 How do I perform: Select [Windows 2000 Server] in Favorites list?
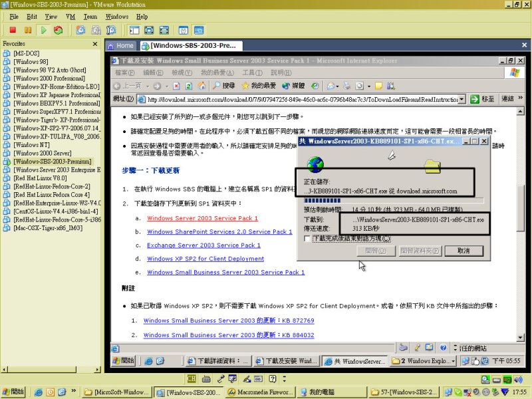[x=43, y=153]
